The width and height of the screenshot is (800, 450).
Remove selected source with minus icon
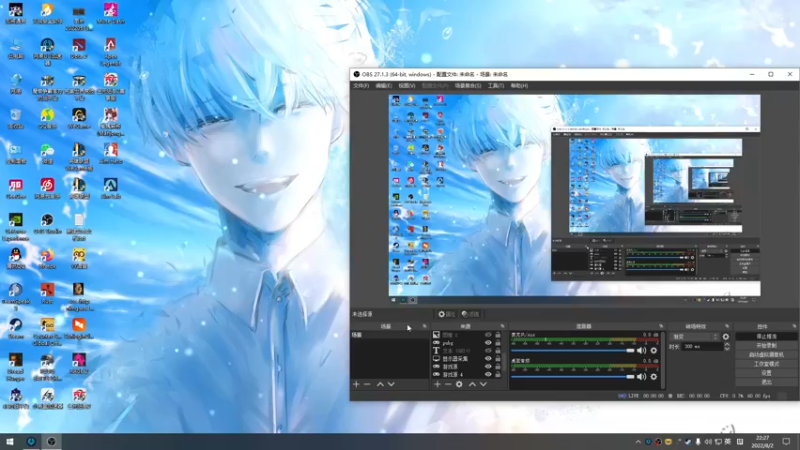pyautogui.click(x=448, y=384)
